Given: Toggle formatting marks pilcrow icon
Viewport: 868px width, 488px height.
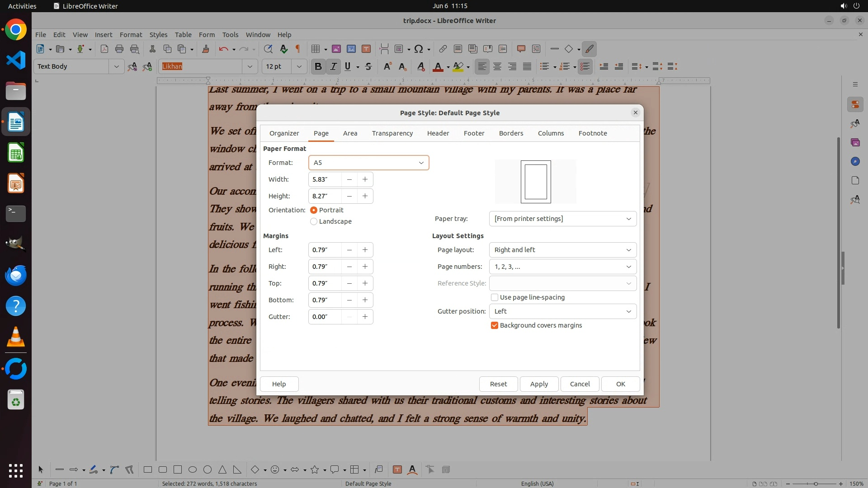Looking at the screenshot, I should tap(297, 49).
